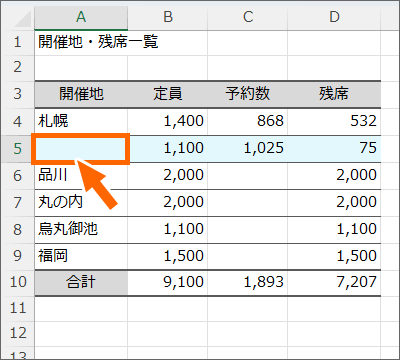Select row 5 header
This screenshot has width=400, height=360.
tap(17, 149)
